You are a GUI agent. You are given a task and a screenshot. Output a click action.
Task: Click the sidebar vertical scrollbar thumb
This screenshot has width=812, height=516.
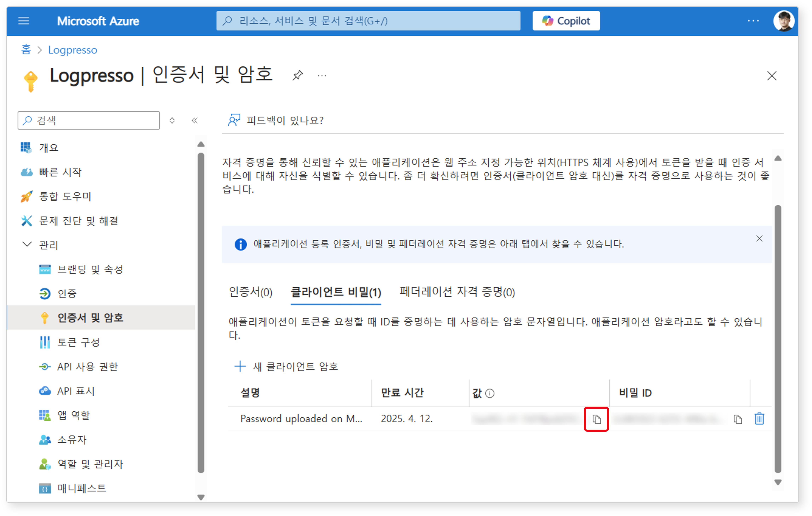201,313
